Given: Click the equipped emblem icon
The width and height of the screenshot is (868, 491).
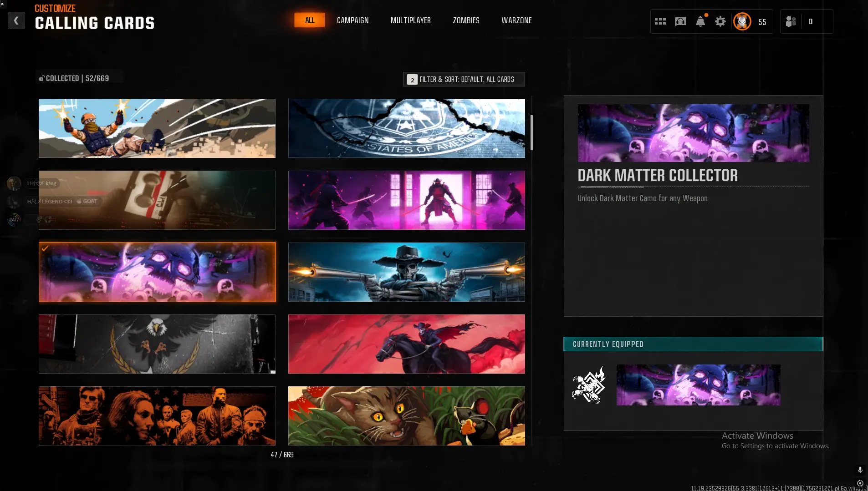Looking at the screenshot, I should coord(588,385).
